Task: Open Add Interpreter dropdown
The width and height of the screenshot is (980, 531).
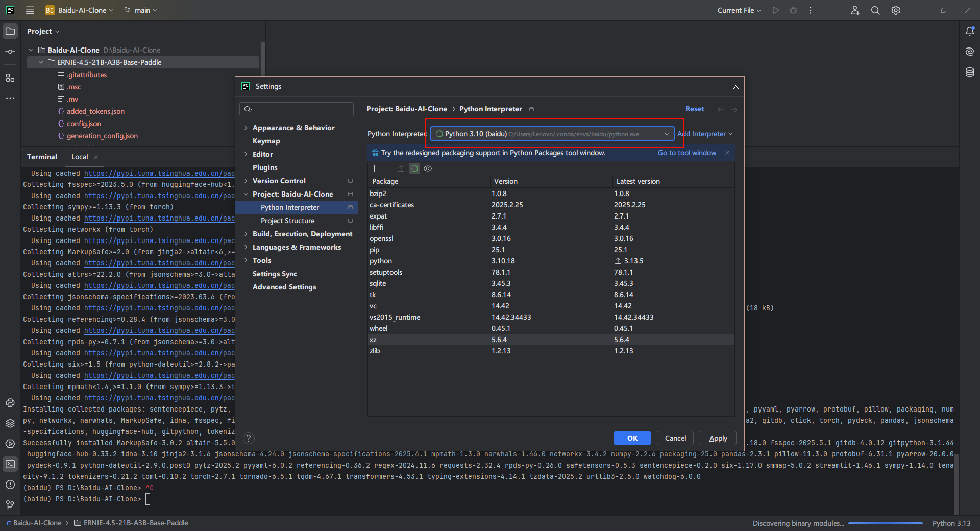Action: point(705,134)
